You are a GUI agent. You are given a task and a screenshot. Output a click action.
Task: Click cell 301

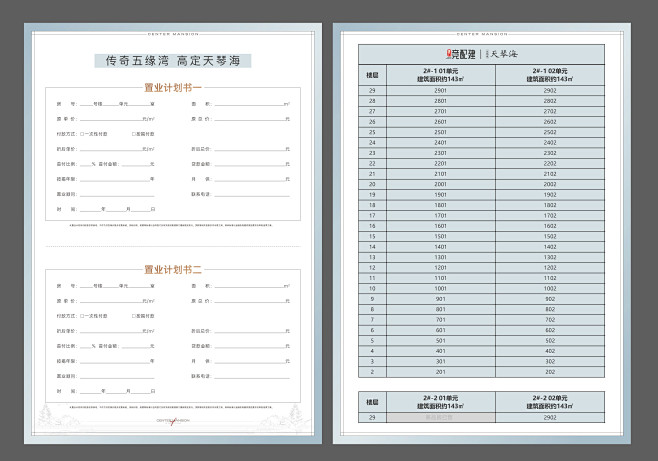coord(441,362)
